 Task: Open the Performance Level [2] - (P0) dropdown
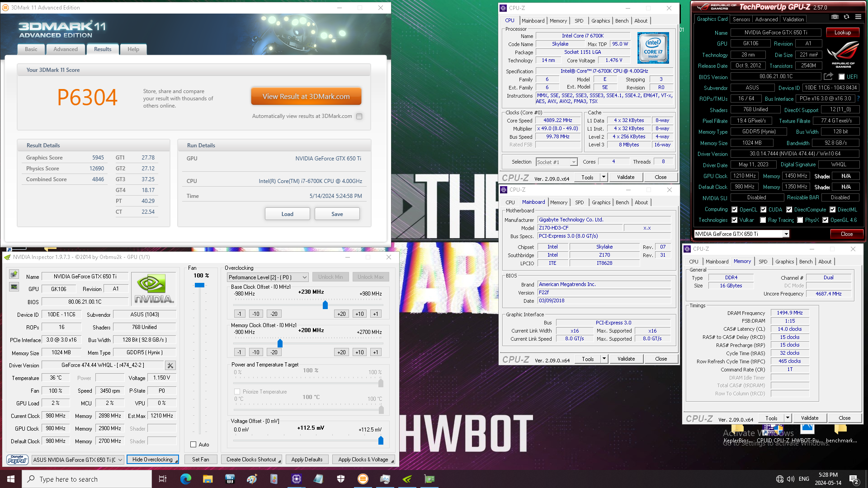268,277
